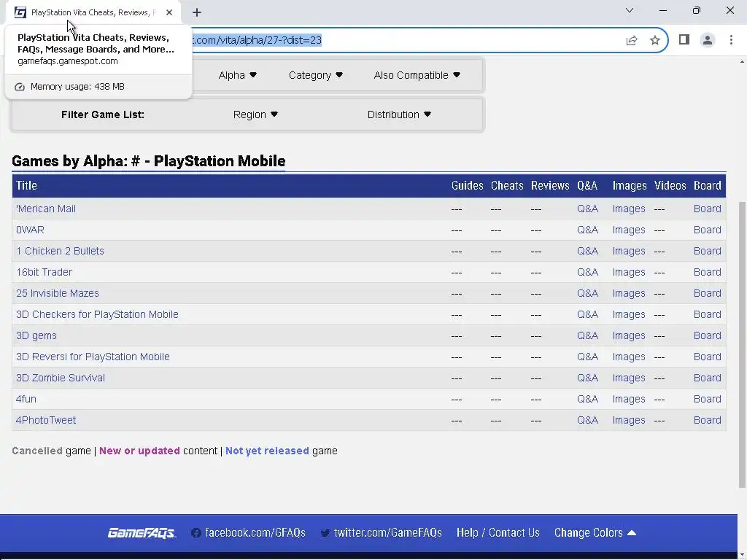
Task: Open the 25 Invisible Mazes game page
Action: [x=57, y=293]
